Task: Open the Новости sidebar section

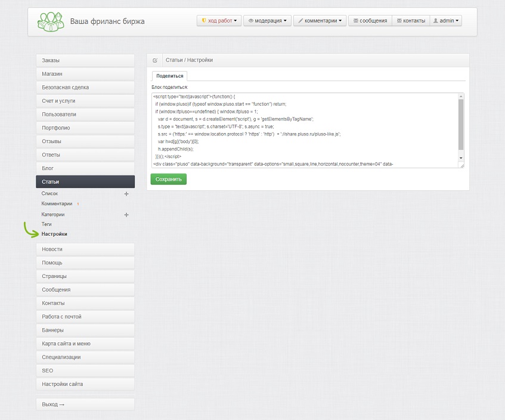Action: click(85, 249)
